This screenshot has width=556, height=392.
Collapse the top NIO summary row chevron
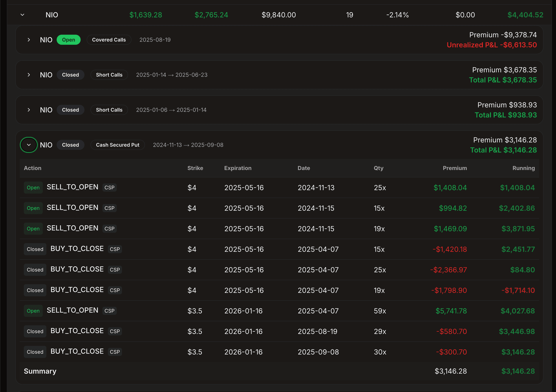pos(22,15)
